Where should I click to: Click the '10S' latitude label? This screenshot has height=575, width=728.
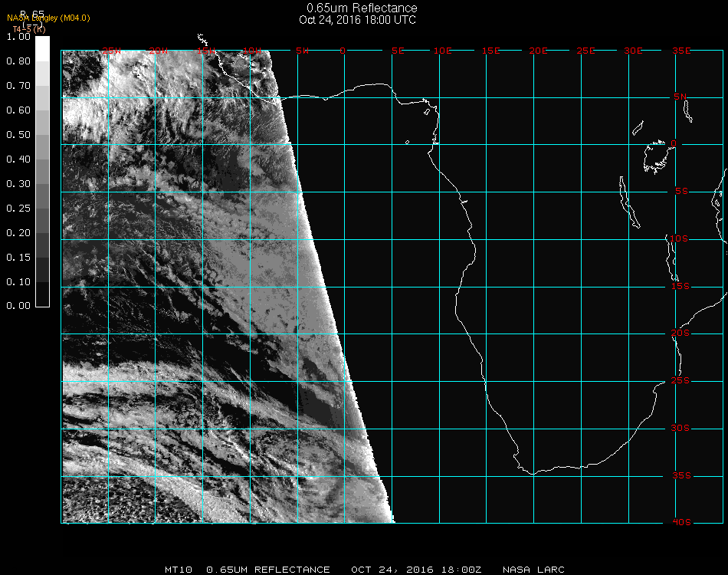[x=679, y=238]
